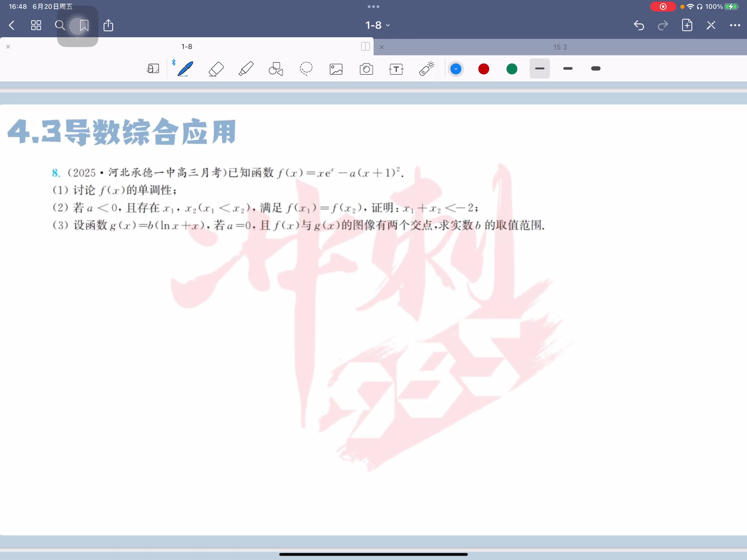Image resolution: width=747 pixels, height=560 pixels.
Task: Select the Eraser tool
Action: pyautogui.click(x=216, y=69)
